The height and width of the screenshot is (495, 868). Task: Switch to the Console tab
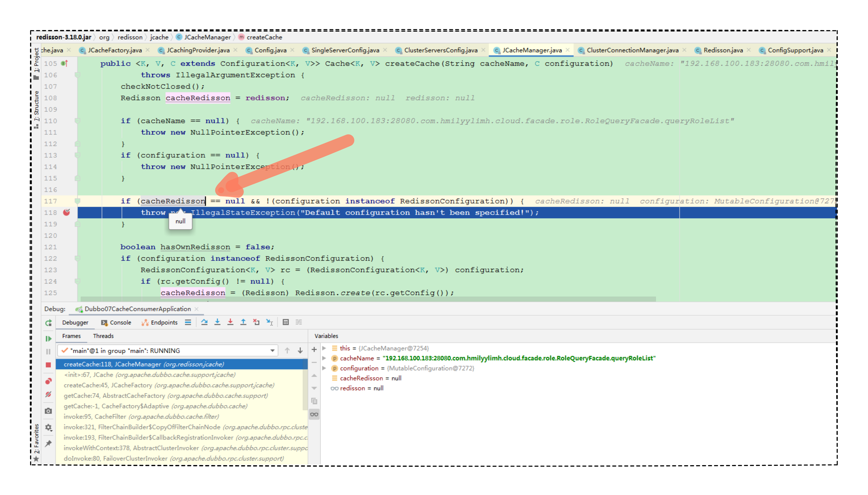point(116,322)
